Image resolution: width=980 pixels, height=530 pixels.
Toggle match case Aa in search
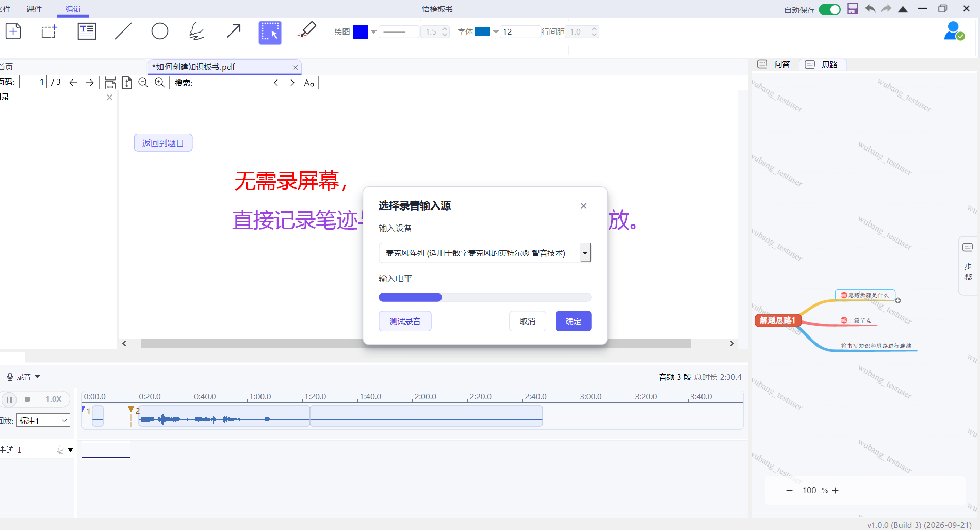click(x=309, y=83)
